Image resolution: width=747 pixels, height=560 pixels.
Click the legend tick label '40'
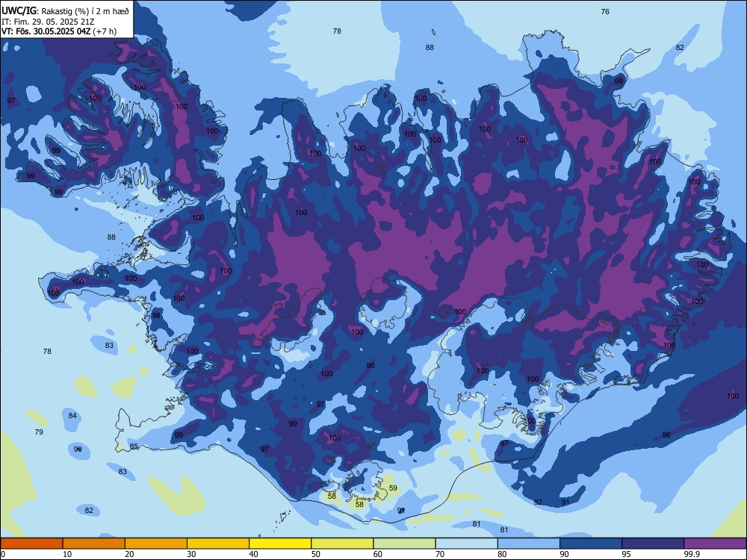click(x=253, y=554)
